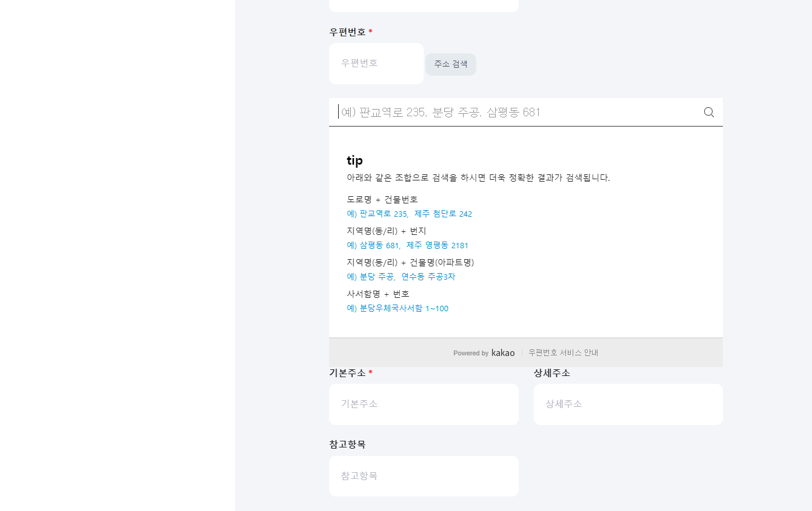
Task: Focus the 참고항목 input field
Action: 424,476
